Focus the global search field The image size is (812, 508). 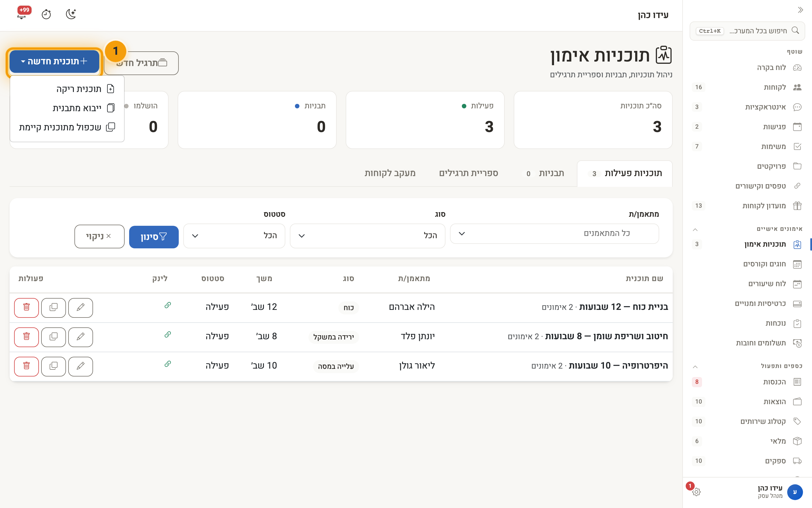point(747,31)
